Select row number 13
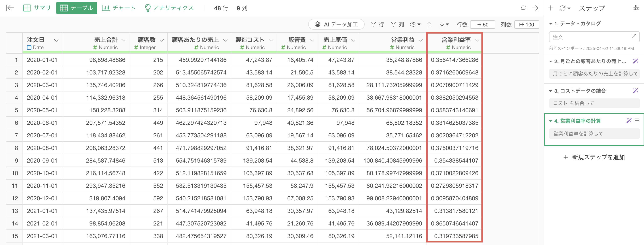Viewport: 644px width, 245px height. (14, 211)
